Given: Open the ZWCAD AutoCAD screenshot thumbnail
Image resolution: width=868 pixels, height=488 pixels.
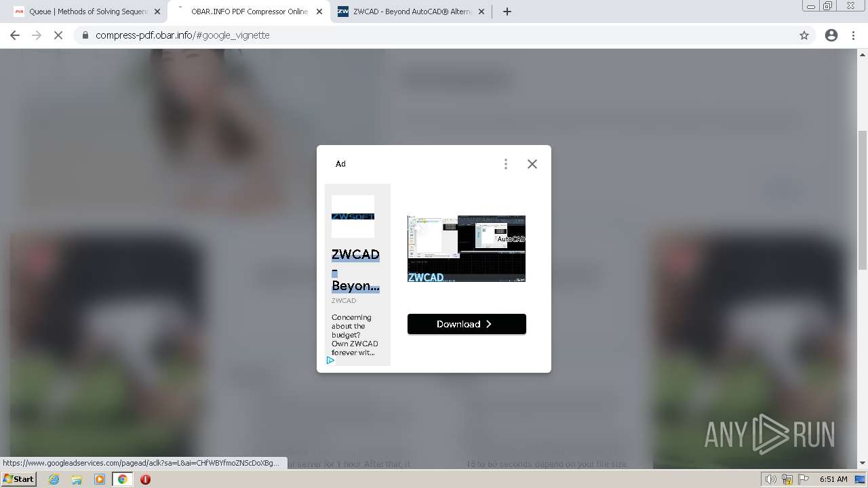Looking at the screenshot, I should 467,249.
